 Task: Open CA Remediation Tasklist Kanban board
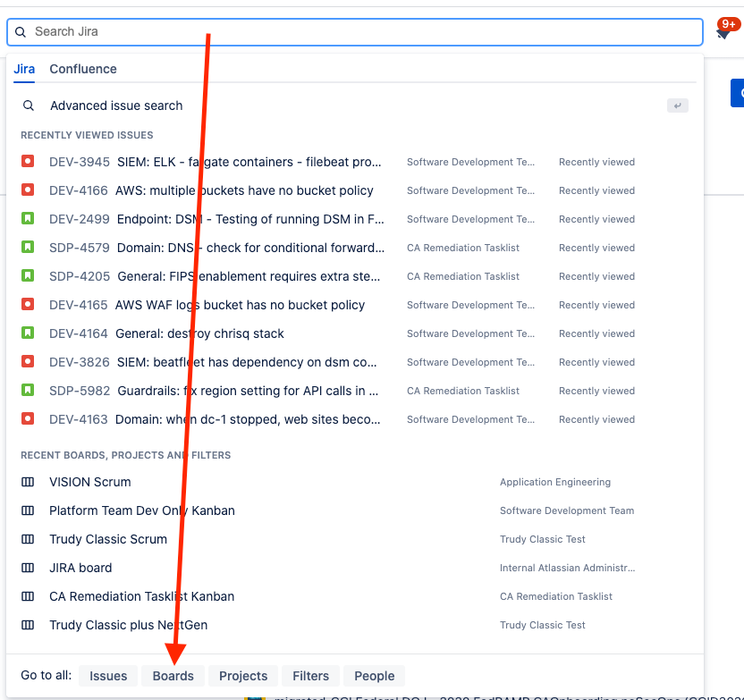point(354,596)
